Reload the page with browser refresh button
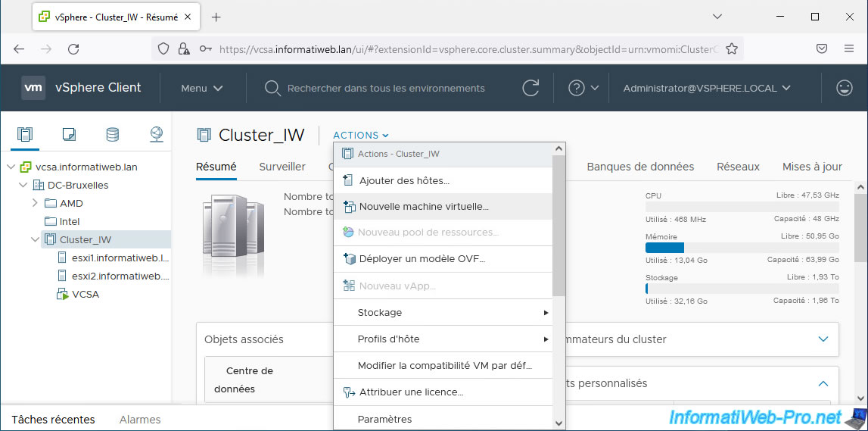Screen dimensions: 868x431 tap(73, 48)
